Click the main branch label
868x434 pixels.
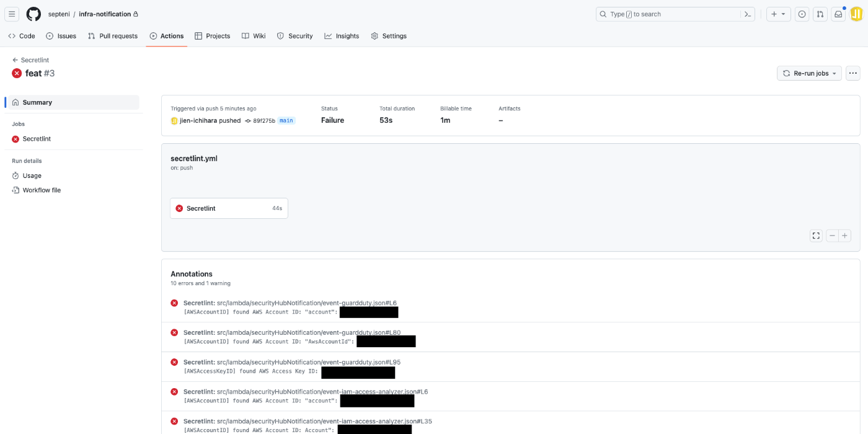pyautogui.click(x=286, y=120)
